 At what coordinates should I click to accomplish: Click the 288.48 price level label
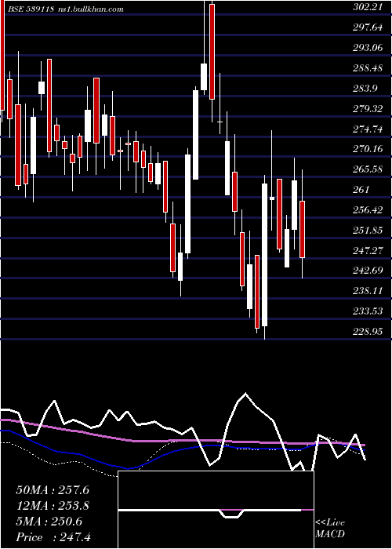pos(367,67)
